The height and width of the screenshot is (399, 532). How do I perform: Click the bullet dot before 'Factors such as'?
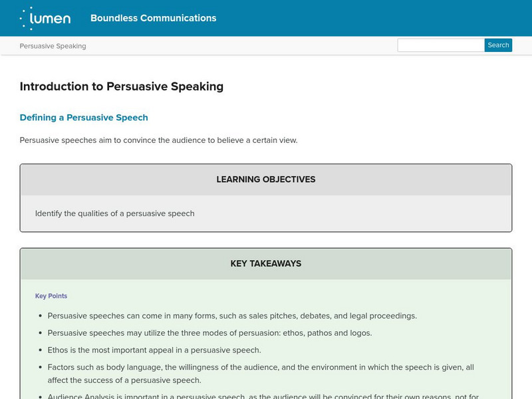[x=41, y=367]
